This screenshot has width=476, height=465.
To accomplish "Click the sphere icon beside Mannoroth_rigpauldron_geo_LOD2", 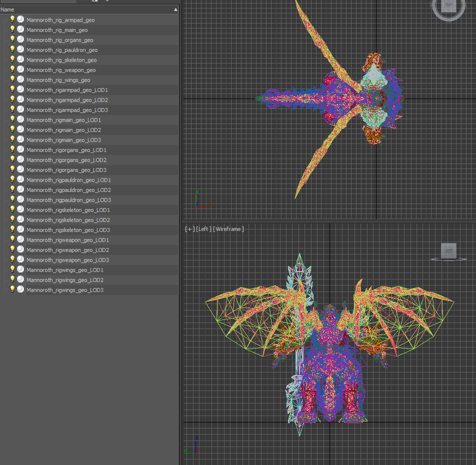I will (x=20, y=189).
